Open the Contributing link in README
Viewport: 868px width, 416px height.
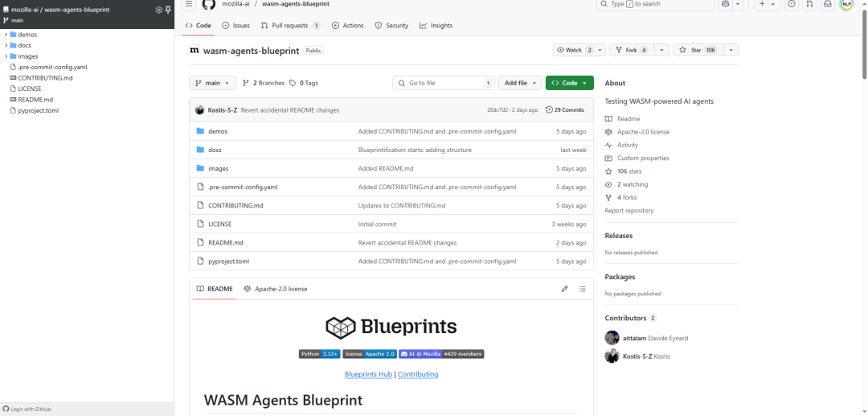418,374
